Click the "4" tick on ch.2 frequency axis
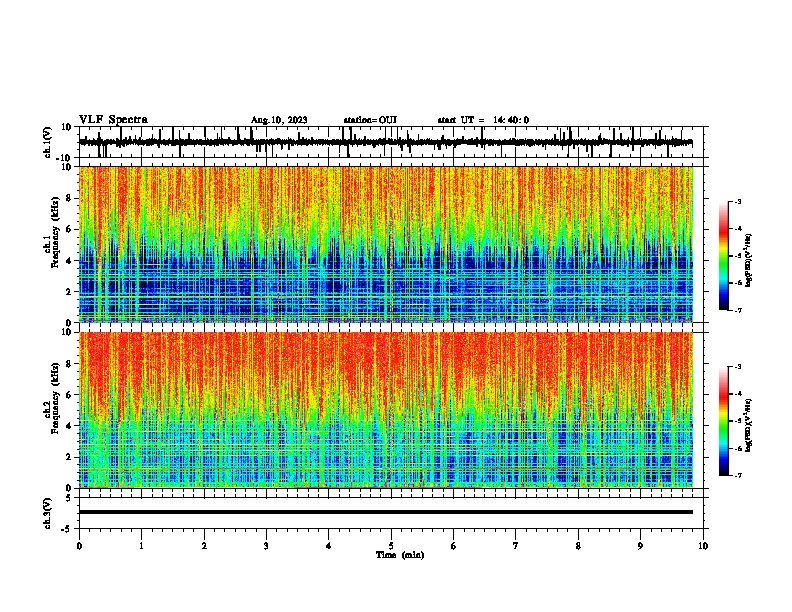Image resolution: width=792 pixels, height=612 pixels. coord(70,426)
